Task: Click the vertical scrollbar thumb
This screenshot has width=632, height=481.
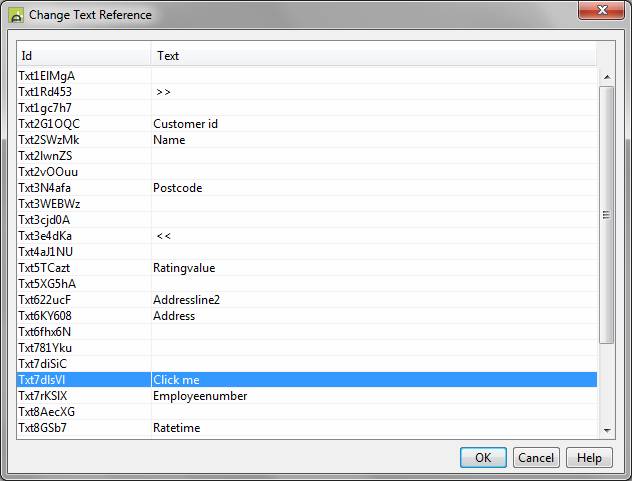Action: click(606, 214)
